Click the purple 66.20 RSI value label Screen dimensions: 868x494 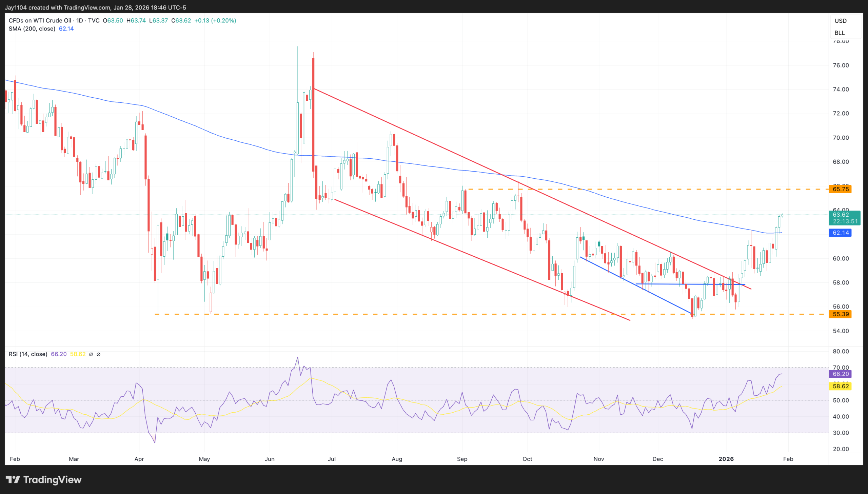click(x=840, y=374)
